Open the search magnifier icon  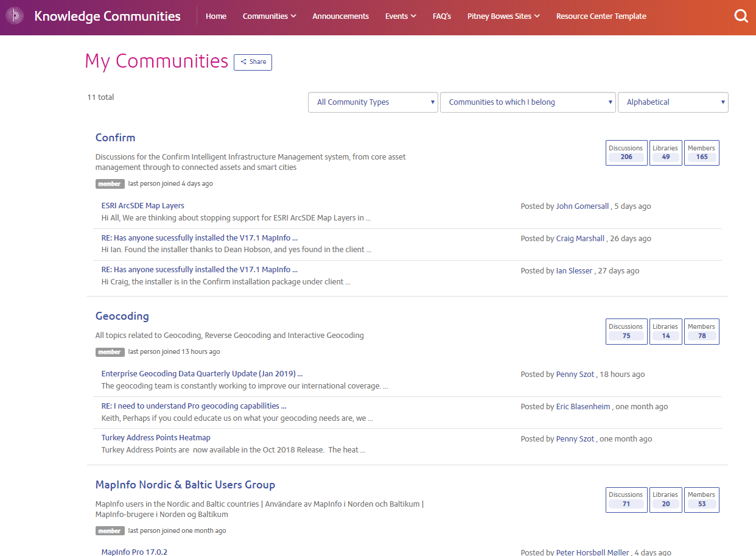click(741, 16)
